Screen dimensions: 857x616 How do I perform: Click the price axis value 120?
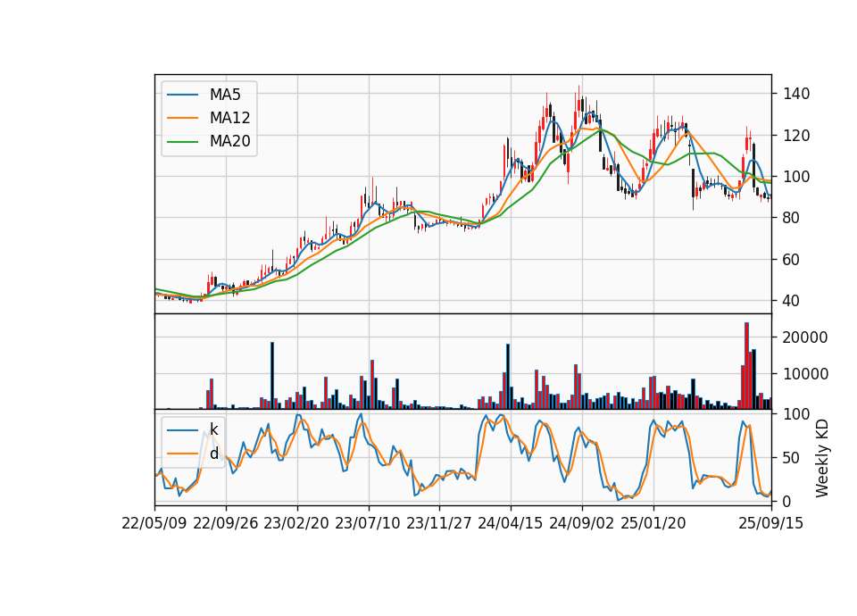click(x=796, y=136)
